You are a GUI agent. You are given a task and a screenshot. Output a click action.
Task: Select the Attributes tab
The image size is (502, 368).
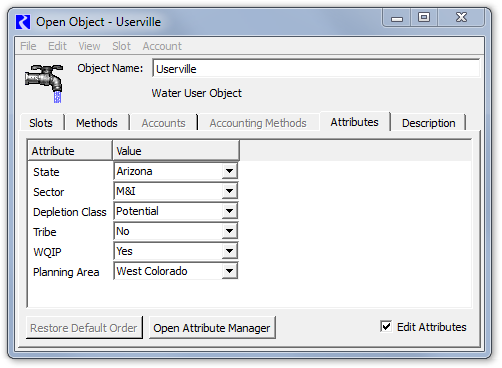click(354, 122)
